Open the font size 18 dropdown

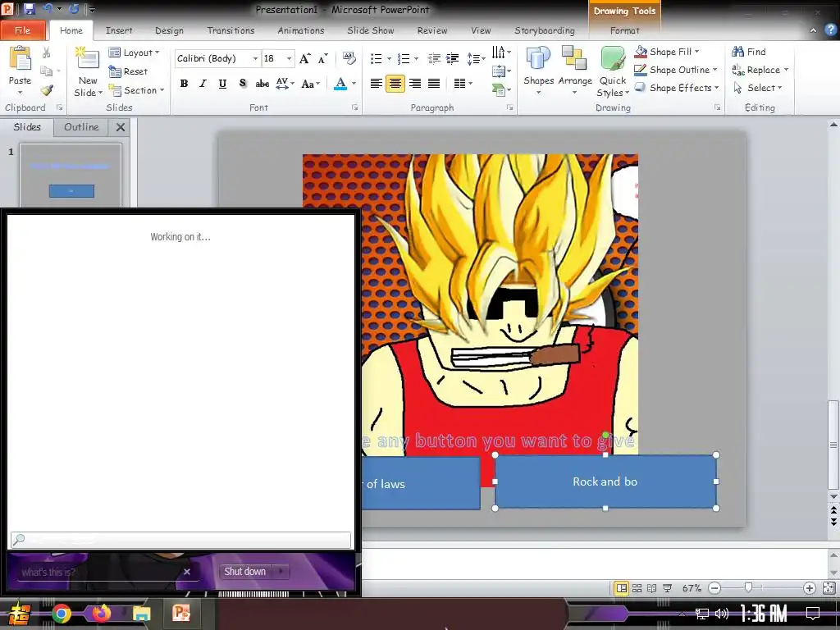tap(290, 58)
